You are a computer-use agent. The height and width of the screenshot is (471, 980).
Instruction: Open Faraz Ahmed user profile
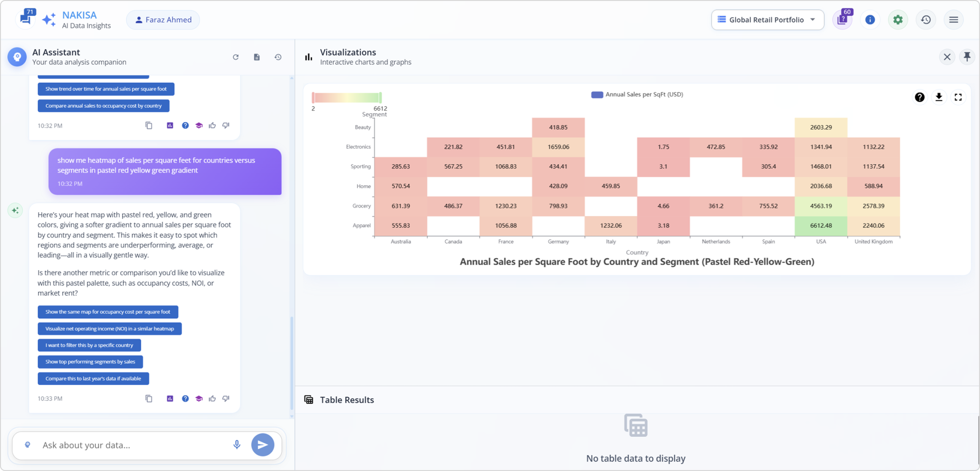pyautogui.click(x=163, y=20)
